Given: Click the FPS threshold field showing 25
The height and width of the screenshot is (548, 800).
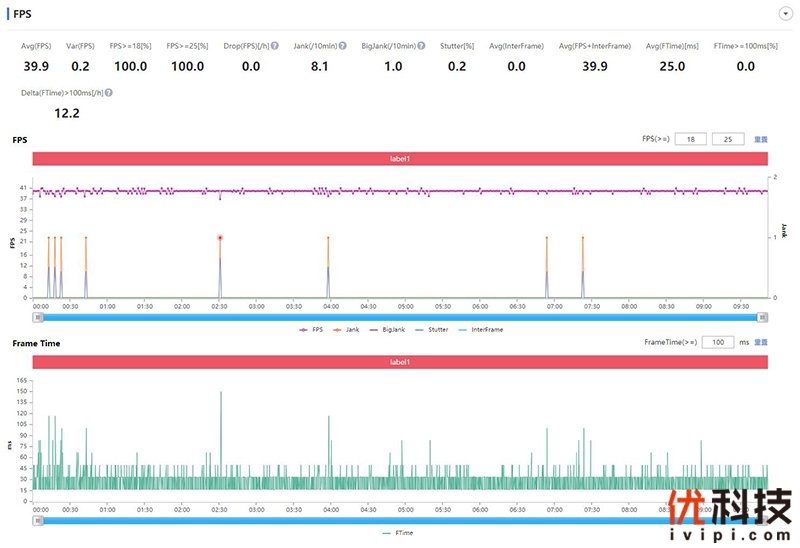Looking at the screenshot, I should tap(727, 139).
